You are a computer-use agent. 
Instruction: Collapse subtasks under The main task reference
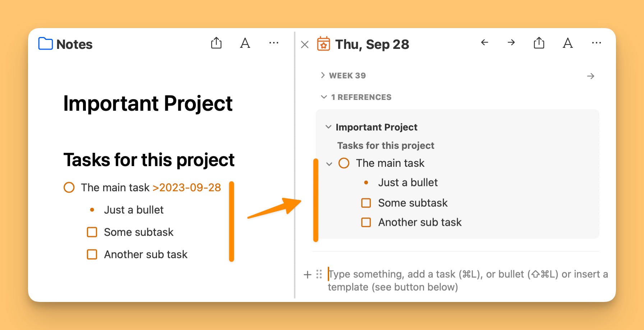point(329,164)
